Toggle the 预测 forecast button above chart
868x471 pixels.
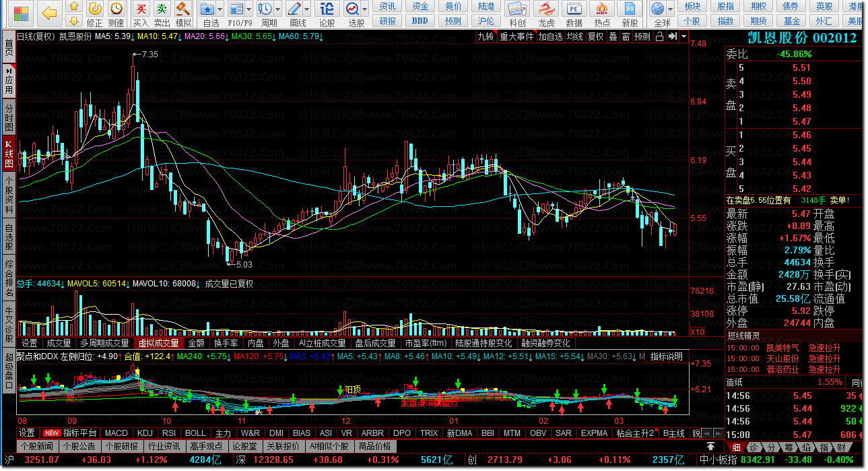coord(642,36)
